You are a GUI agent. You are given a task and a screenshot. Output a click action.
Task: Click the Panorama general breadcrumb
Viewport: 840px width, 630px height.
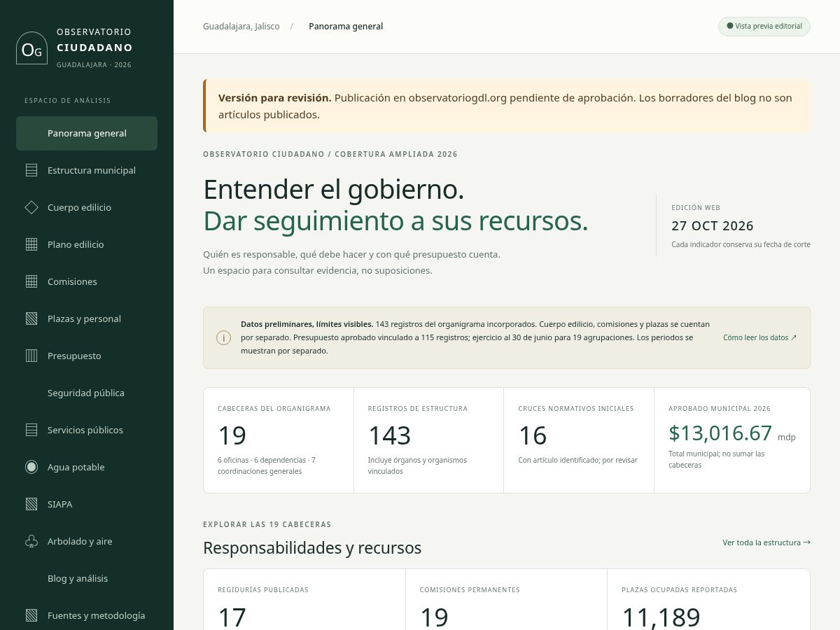[x=346, y=27]
